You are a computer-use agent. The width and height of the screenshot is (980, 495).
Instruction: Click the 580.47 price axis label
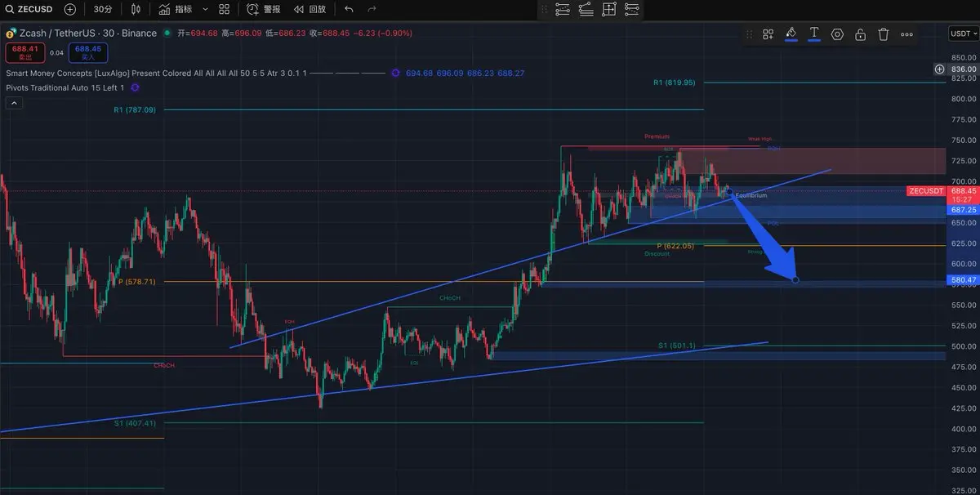pyautogui.click(x=964, y=280)
